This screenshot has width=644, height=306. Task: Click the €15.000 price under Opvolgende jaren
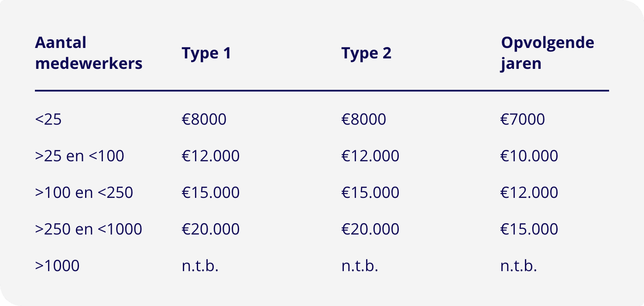tap(529, 229)
